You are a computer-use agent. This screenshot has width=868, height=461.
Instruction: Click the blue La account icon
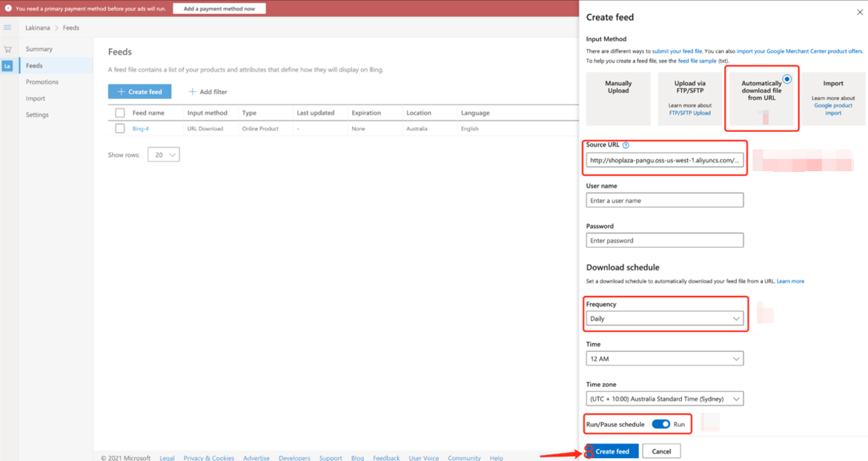[x=7, y=66]
